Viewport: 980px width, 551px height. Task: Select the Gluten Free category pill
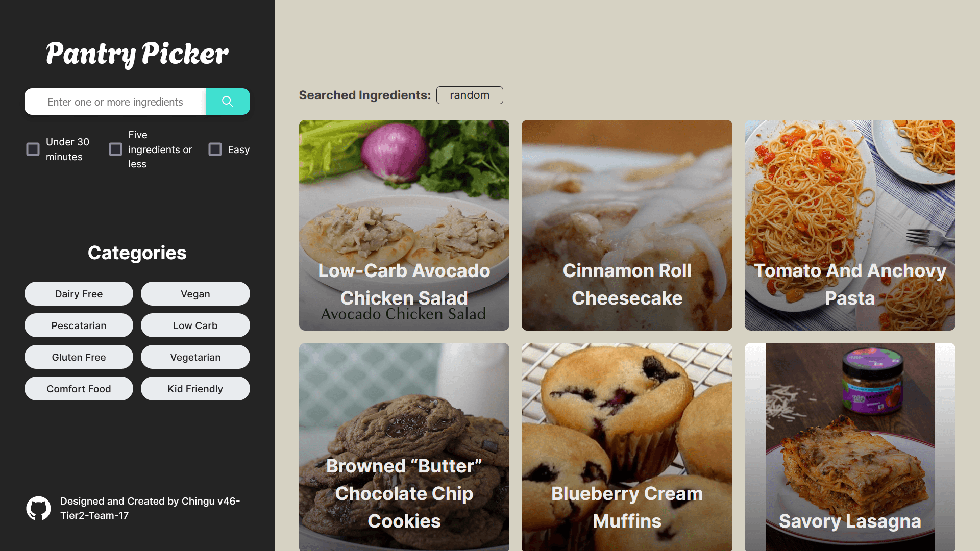pos(79,357)
